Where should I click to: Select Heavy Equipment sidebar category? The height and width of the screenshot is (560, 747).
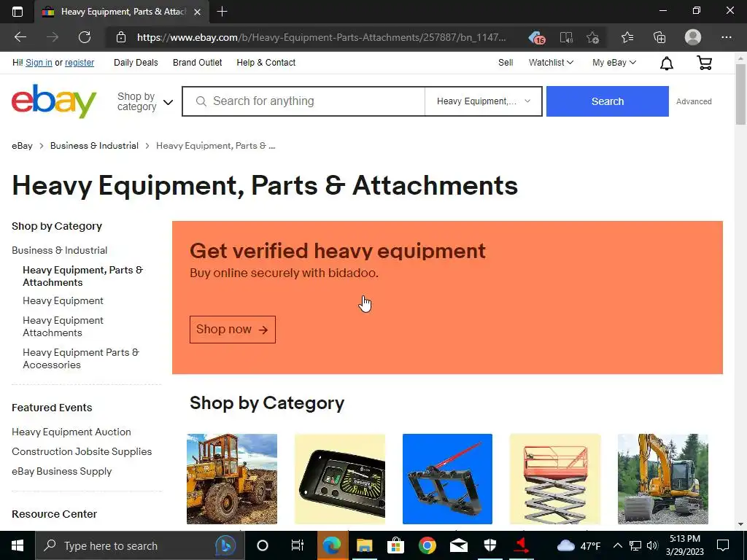click(63, 301)
